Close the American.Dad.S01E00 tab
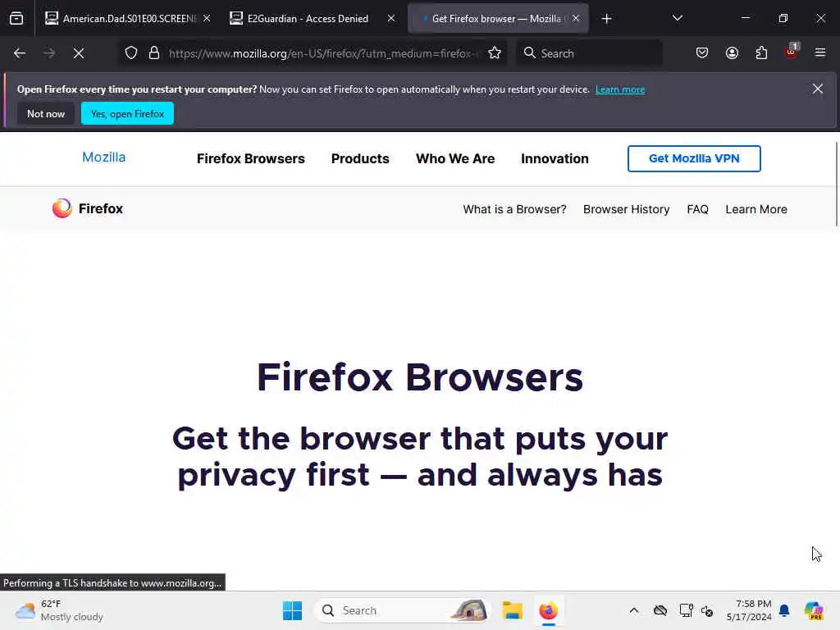This screenshot has height=630, width=840. coord(207,19)
